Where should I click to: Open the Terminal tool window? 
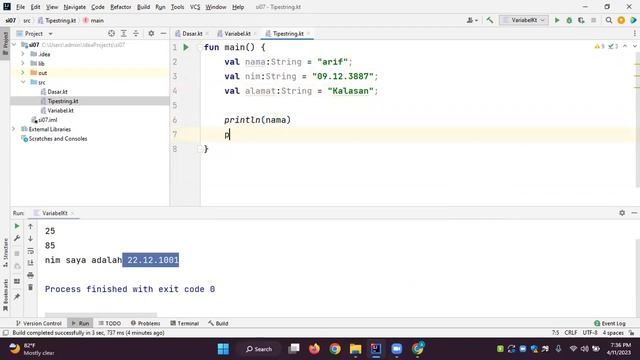[184, 323]
